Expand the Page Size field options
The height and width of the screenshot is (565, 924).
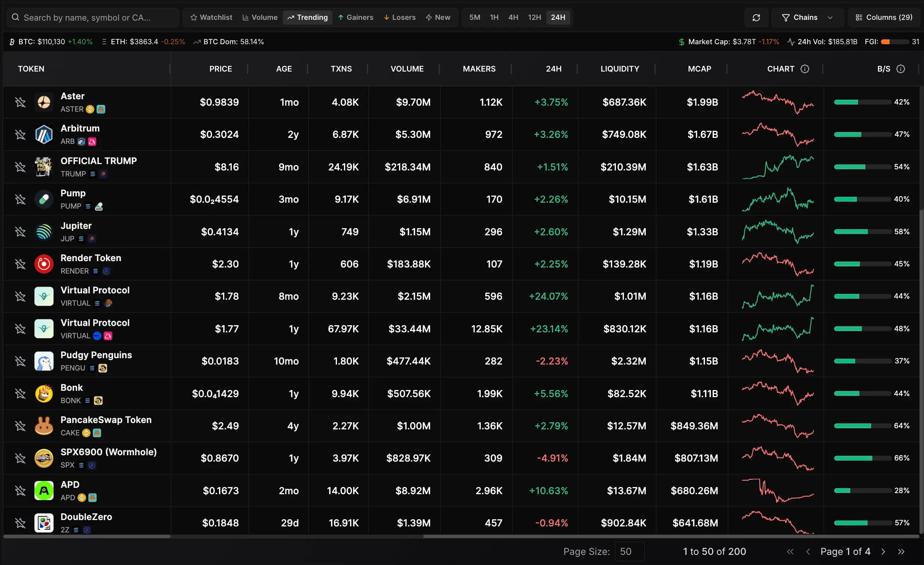pyautogui.click(x=629, y=552)
